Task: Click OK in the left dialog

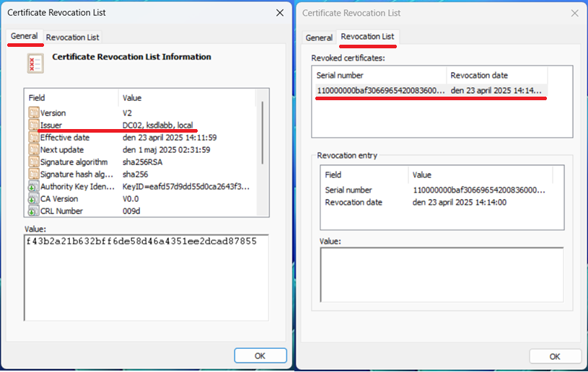Action: (x=260, y=355)
